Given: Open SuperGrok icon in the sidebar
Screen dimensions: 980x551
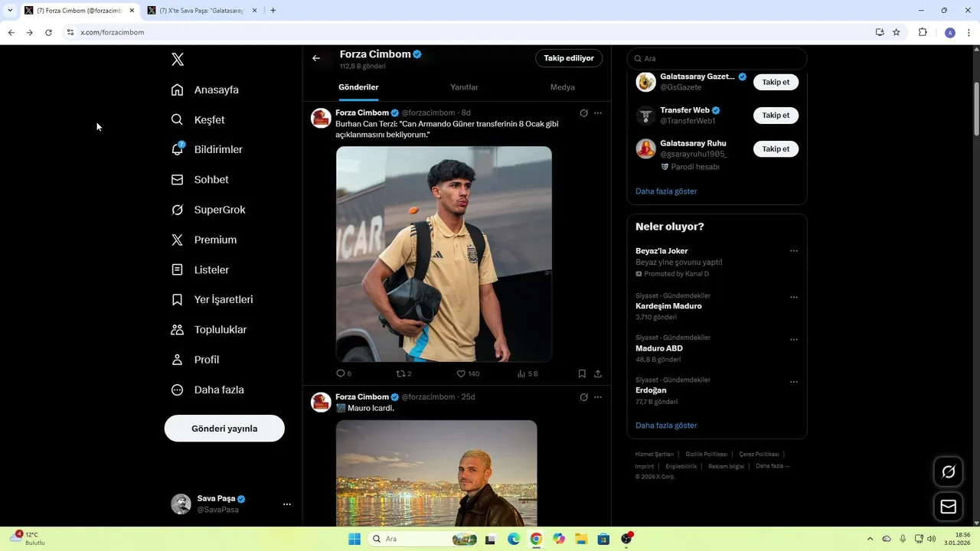Looking at the screenshot, I should 177,210.
